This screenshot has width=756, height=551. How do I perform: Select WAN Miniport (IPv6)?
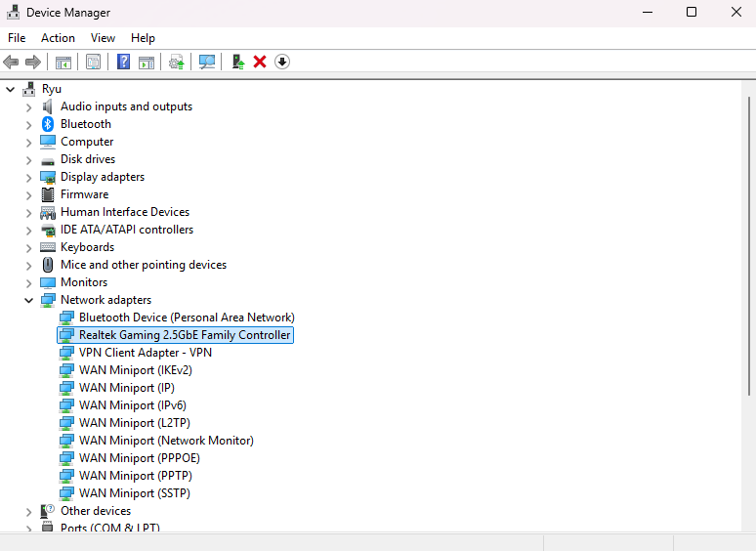pos(133,405)
